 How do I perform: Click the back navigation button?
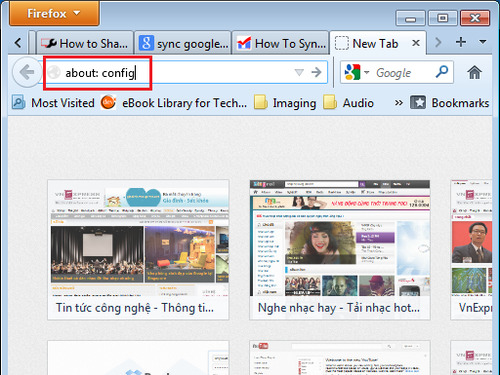tap(27, 72)
